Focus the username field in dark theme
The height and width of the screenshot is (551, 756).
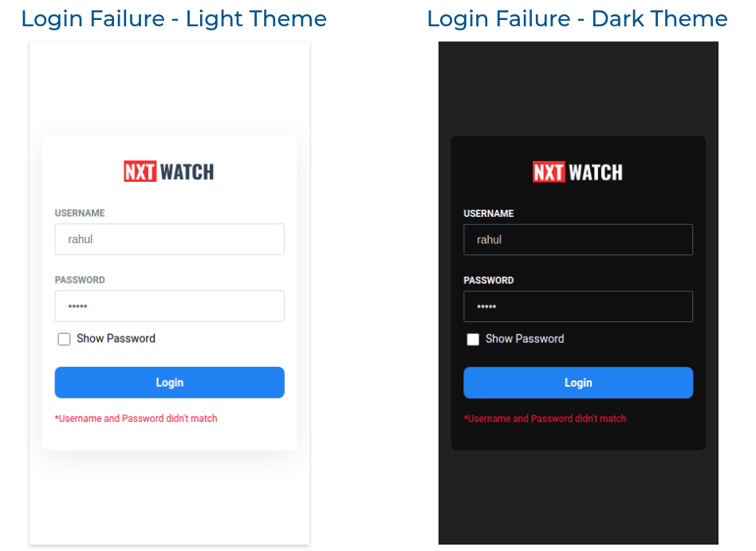click(578, 239)
